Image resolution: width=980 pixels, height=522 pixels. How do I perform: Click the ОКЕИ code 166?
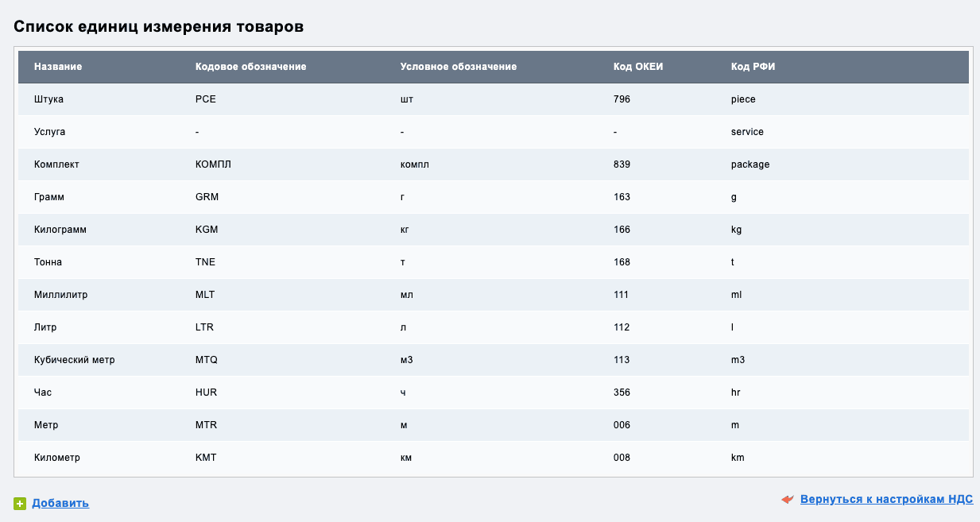[x=622, y=230]
